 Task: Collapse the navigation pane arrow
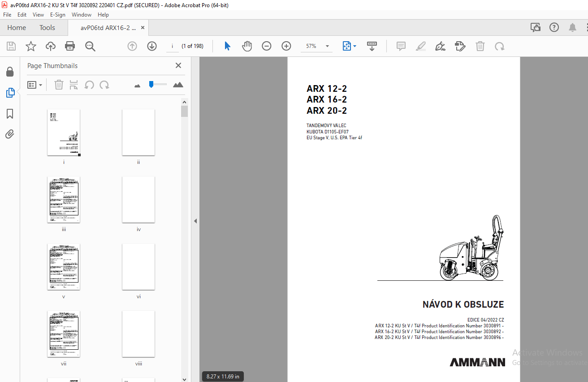[195, 221]
